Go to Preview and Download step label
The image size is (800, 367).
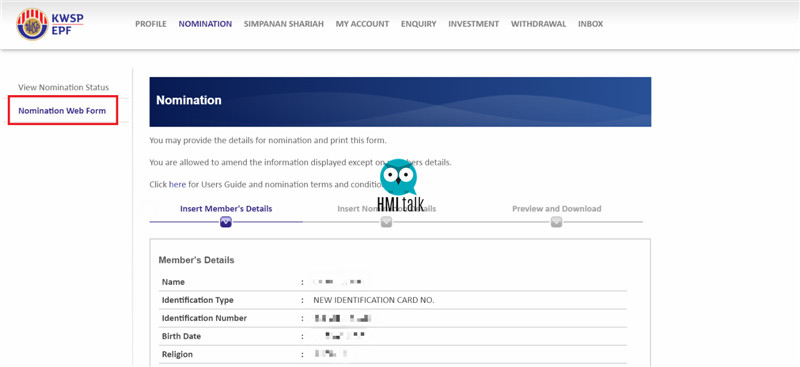pos(557,209)
